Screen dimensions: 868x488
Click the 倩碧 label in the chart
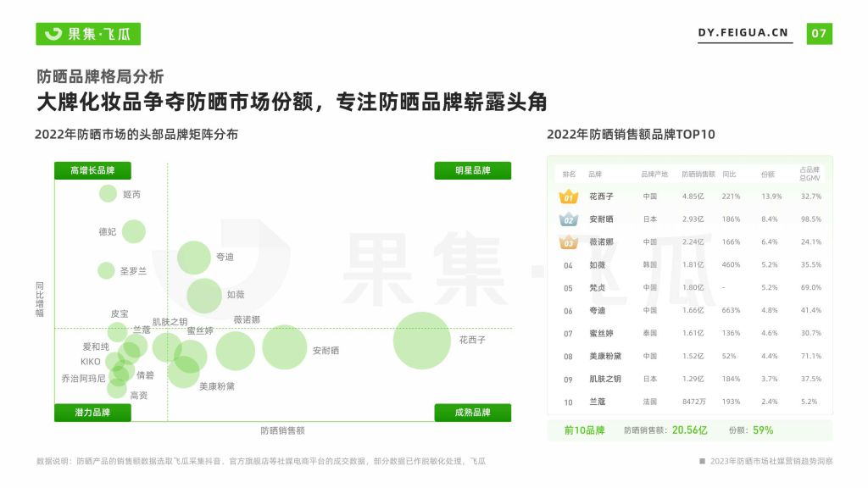point(146,375)
